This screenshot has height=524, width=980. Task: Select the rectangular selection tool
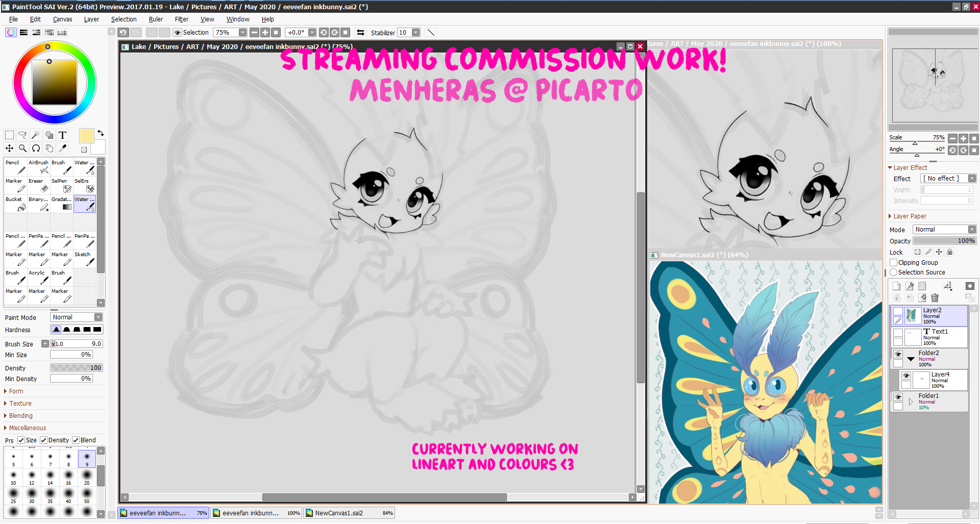coord(9,135)
